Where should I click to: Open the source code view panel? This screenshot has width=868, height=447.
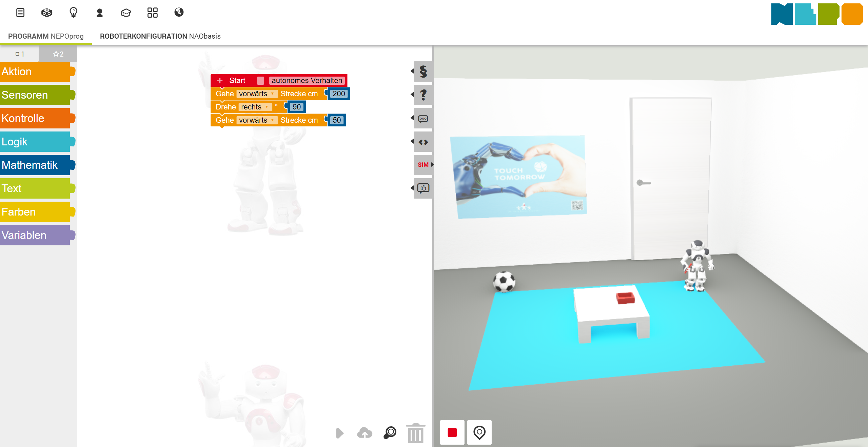click(423, 142)
